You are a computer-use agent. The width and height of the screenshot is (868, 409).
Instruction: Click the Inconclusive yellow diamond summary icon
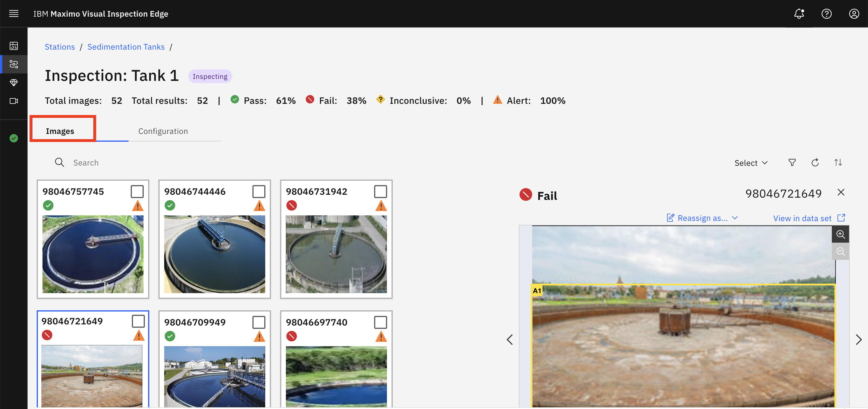pos(380,100)
